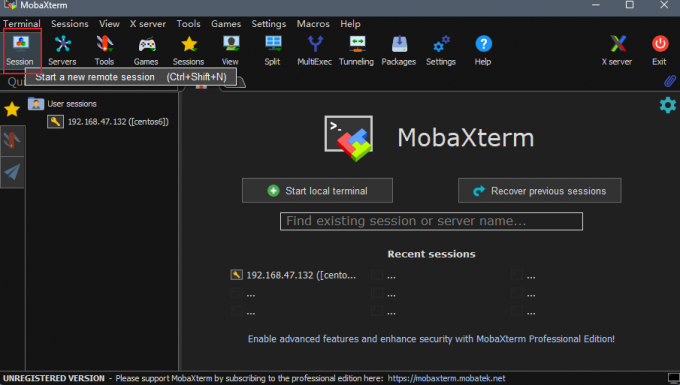Click the Help toolbar icon
Viewport: 680px width, 385px height.
click(x=483, y=50)
